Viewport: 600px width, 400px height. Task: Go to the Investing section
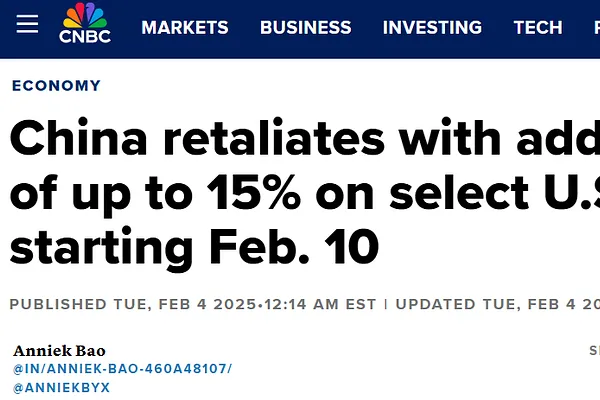(x=432, y=28)
